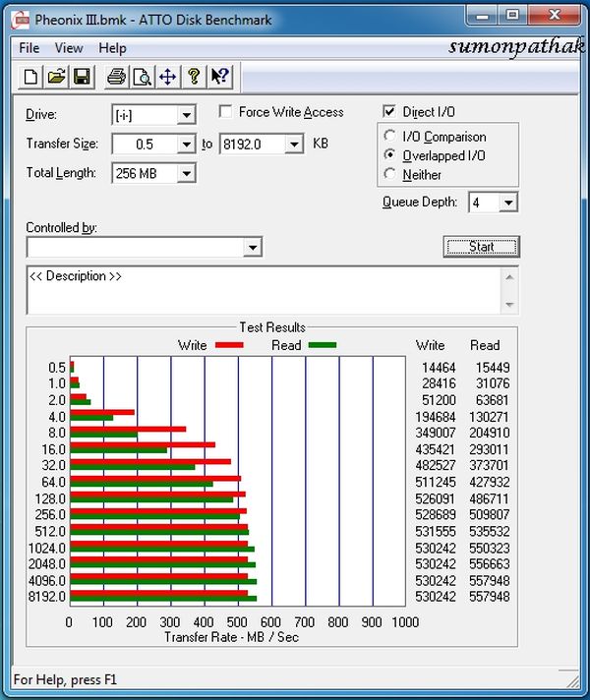
Task: Click the yellow question mark About icon
Action: point(194,77)
